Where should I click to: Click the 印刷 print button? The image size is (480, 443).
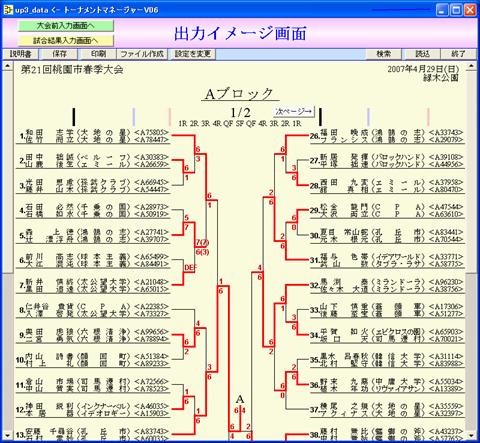coord(98,54)
